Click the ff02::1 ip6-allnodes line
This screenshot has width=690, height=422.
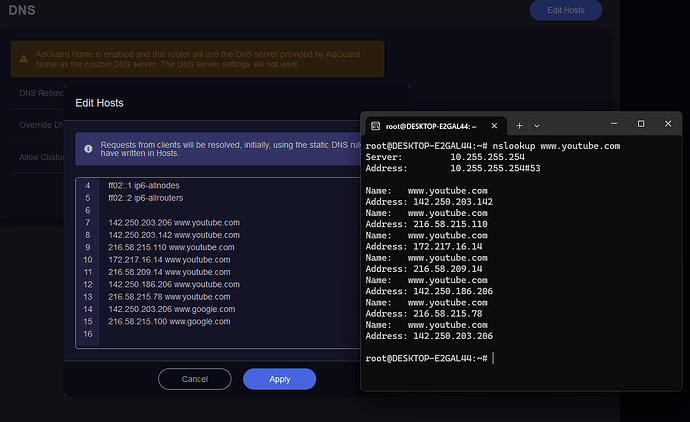tap(143, 186)
